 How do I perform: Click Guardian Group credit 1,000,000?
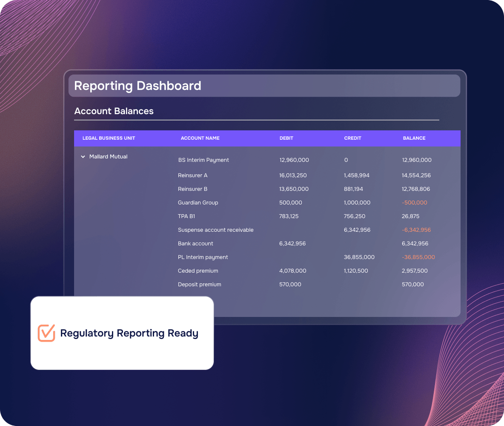pyautogui.click(x=357, y=203)
